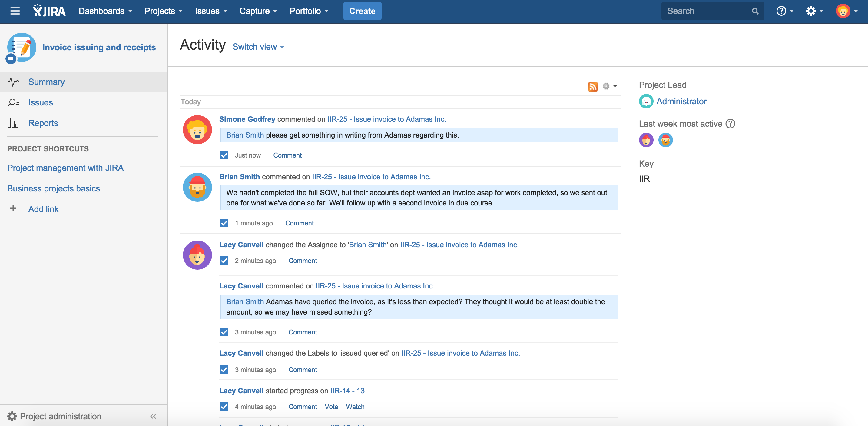
Task: Click the Create button
Action: (362, 11)
